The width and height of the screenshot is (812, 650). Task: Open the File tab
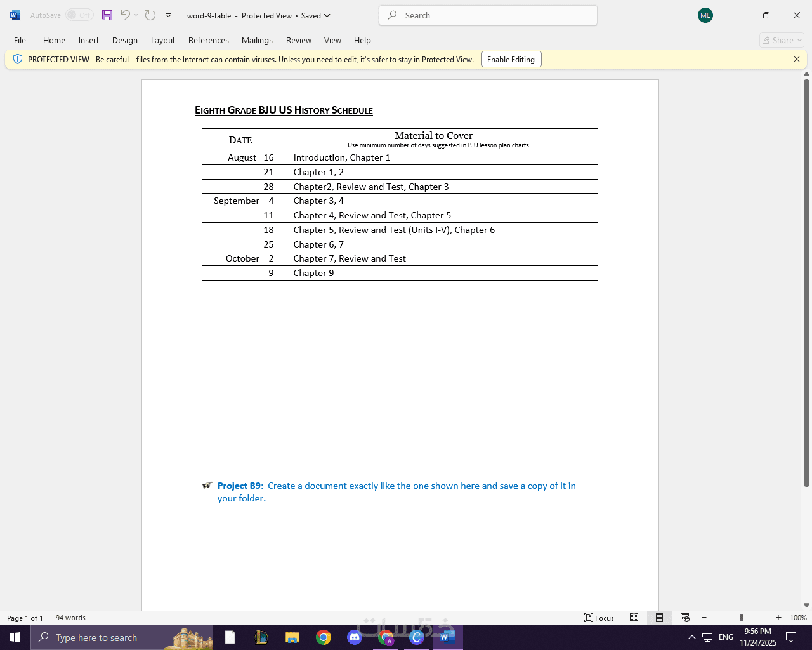[x=20, y=40]
